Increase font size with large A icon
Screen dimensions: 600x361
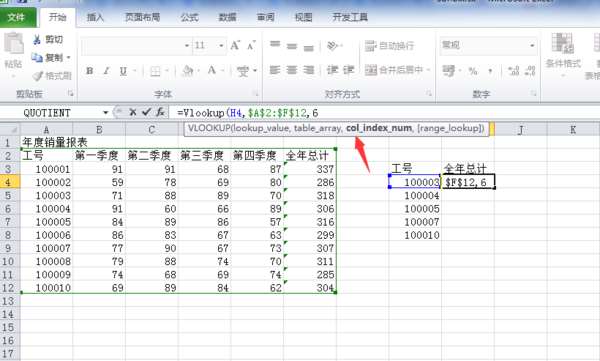[x=235, y=46]
